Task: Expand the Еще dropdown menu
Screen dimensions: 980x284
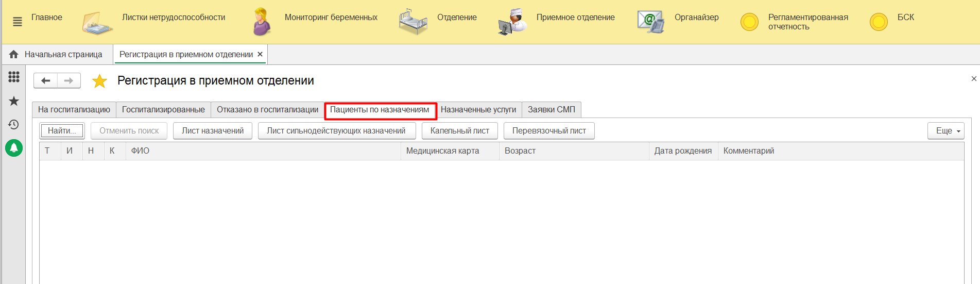Action: pos(946,131)
